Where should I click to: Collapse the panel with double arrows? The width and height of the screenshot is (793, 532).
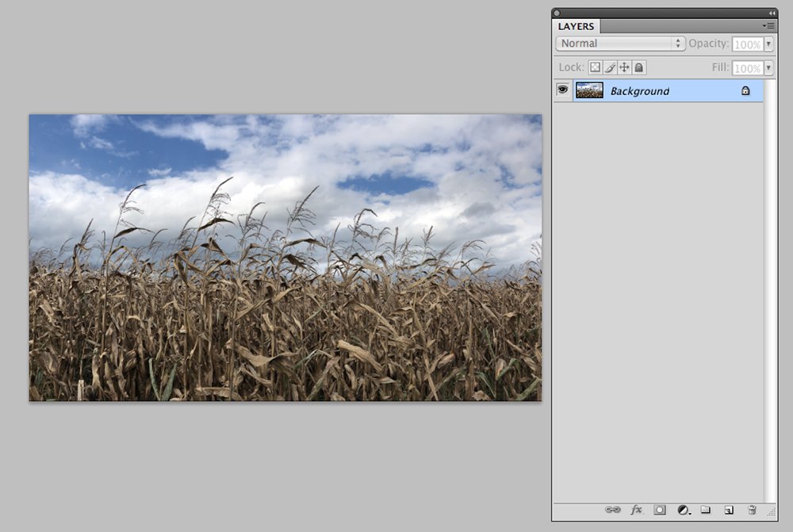772,13
